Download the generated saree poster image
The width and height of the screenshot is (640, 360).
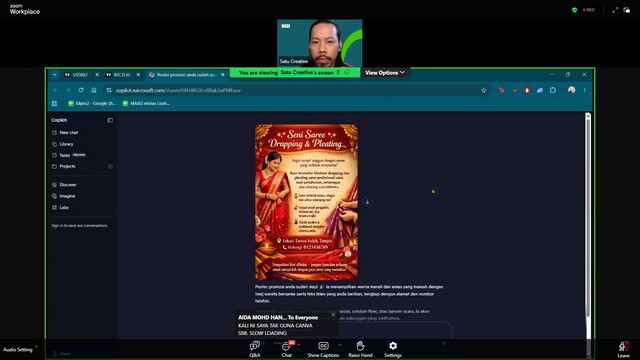coord(367,201)
